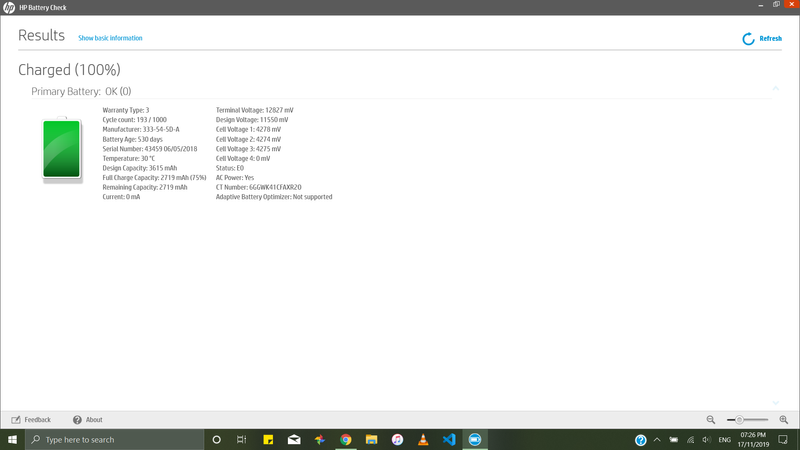Click Design Capacity: 3615 mAh text
Viewport: 800px width, 450px height.
[x=140, y=168]
